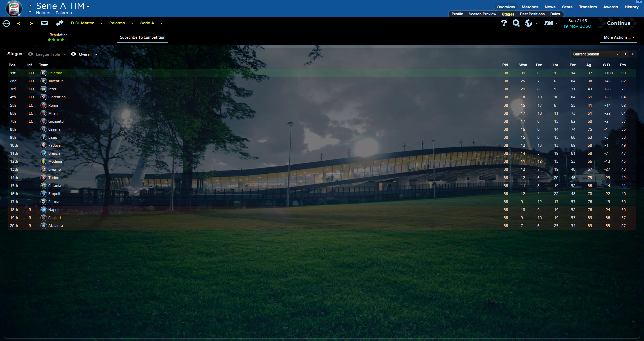Sort table by Won column
Screen dimensions: 644x341
523,65
